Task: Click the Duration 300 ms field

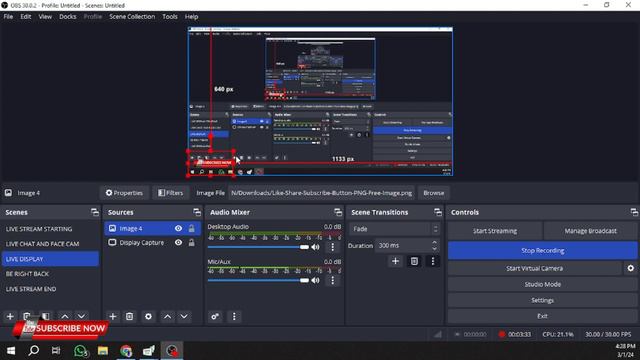Action: click(407, 245)
